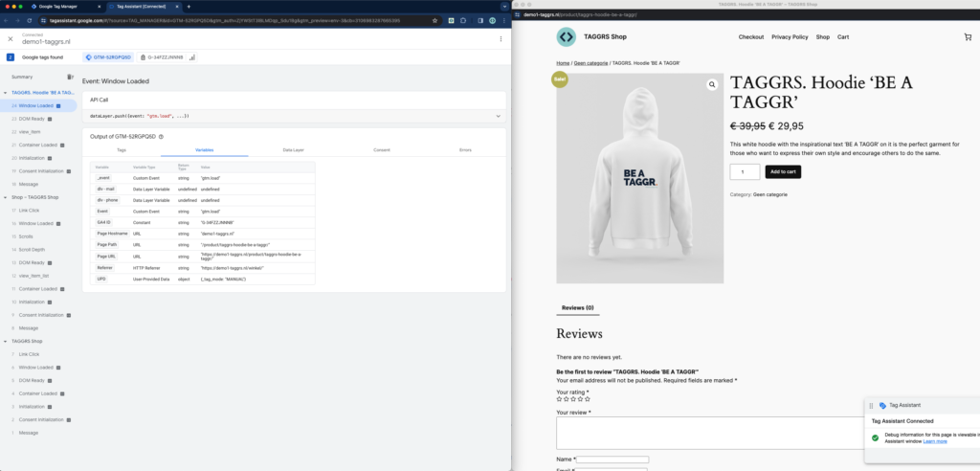The image size is (980, 471).
Task: Select event 15 Scrolls
Action: pyautogui.click(x=38, y=236)
